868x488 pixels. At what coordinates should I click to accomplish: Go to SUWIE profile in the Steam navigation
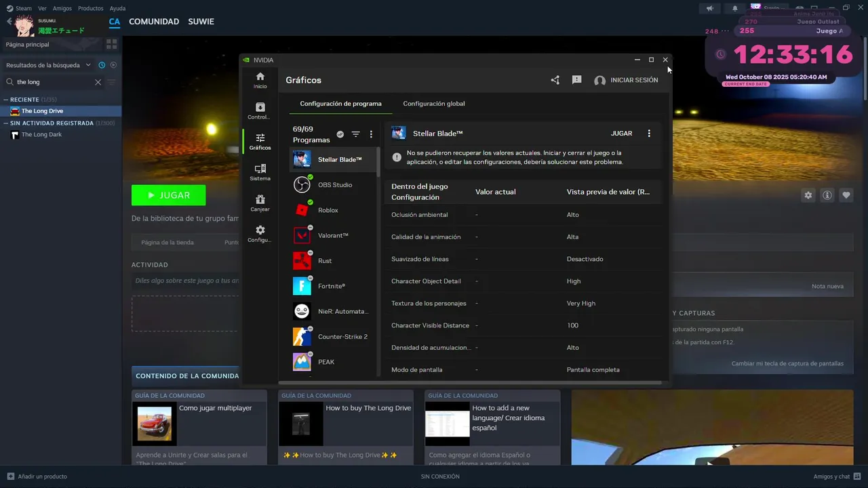[x=201, y=22]
